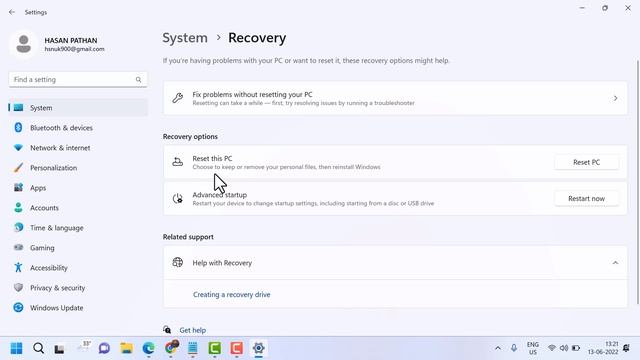Click the volume speaker tray icon
The width and height of the screenshot is (640, 360).
pyautogui.click(x=564, y=348)
